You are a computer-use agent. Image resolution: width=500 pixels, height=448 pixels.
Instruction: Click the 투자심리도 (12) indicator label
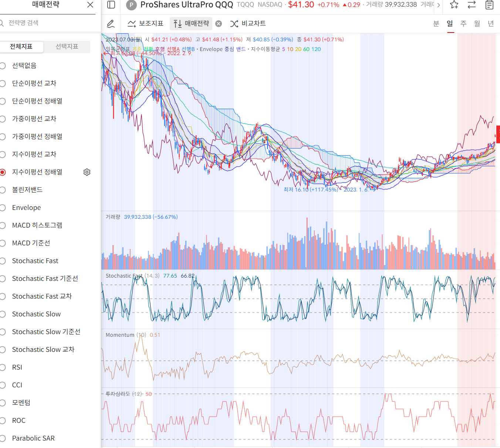pyautogui.click(x=124, y=394)
